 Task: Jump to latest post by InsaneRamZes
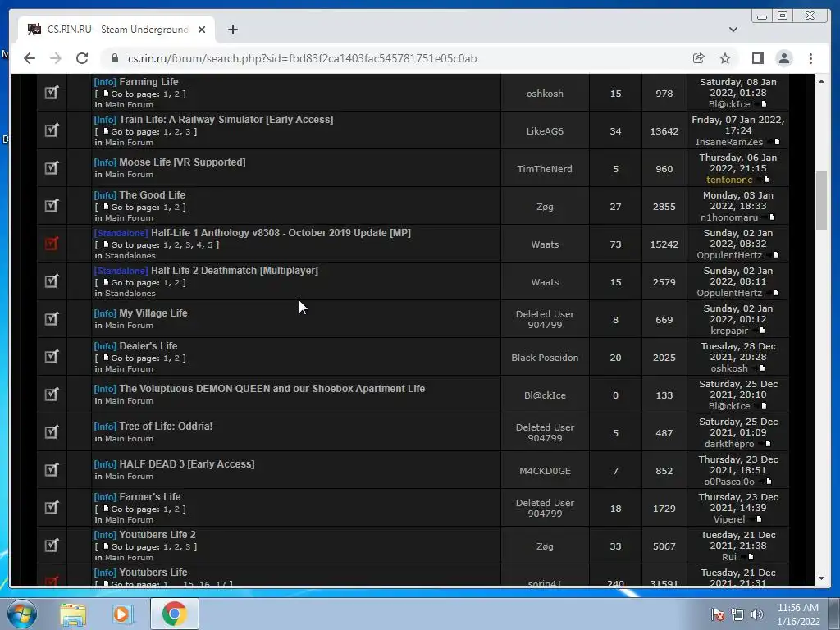click(x=775, y=142)
